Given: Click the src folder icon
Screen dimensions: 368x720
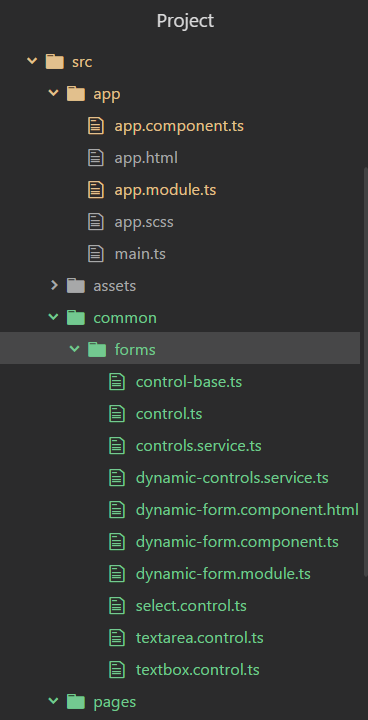Looking at the screenshot, I should pos(55,62).
